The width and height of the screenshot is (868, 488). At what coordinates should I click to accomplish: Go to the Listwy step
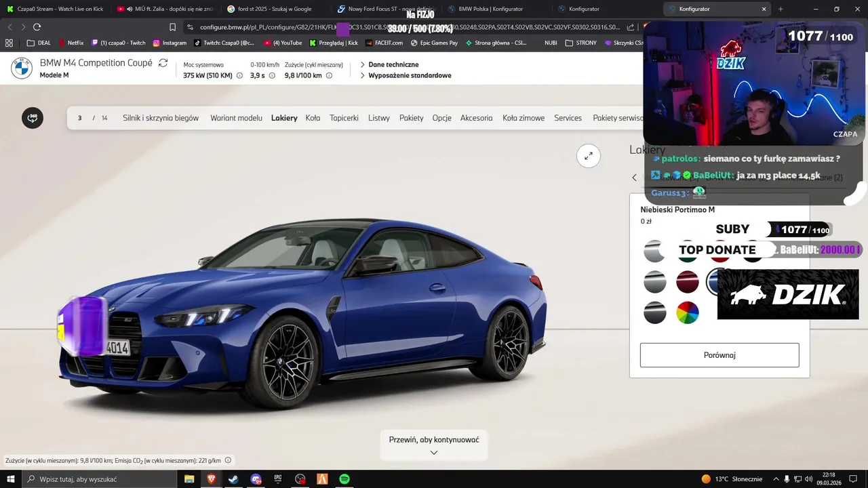tap(379, 118)
